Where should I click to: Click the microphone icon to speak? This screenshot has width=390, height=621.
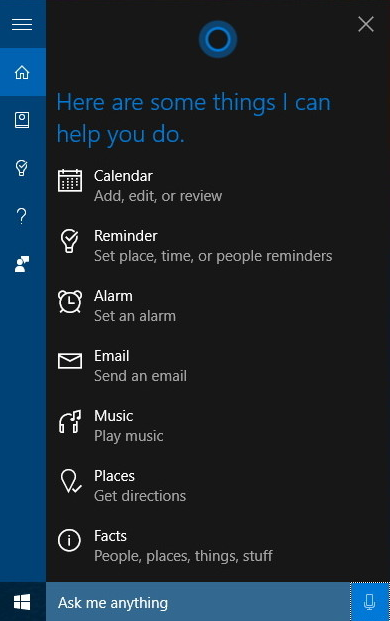(369, 602)
